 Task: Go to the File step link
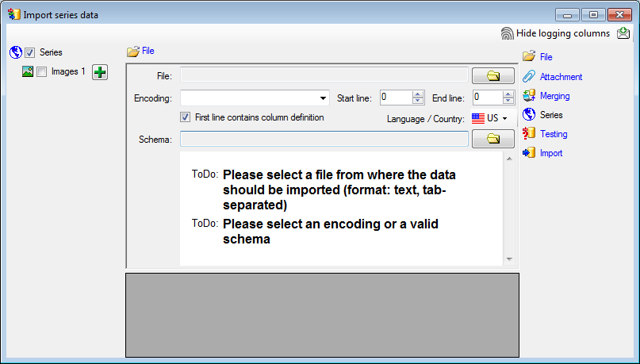point(546,57)
